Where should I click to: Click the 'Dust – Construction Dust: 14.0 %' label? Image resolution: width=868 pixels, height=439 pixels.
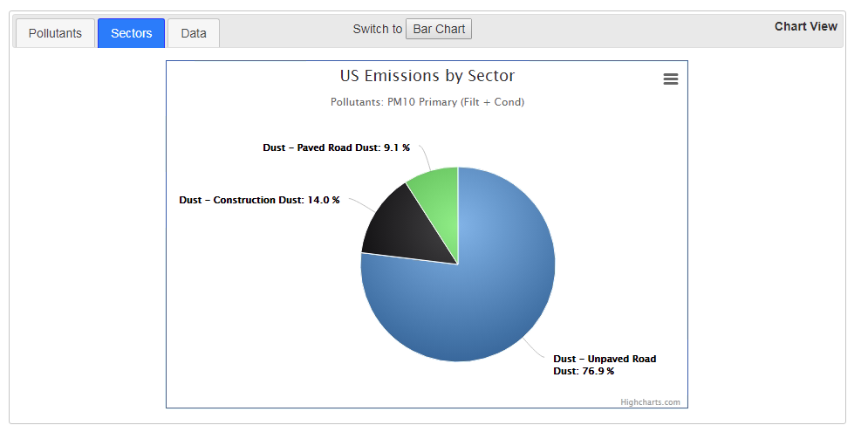tap(259, 200)
